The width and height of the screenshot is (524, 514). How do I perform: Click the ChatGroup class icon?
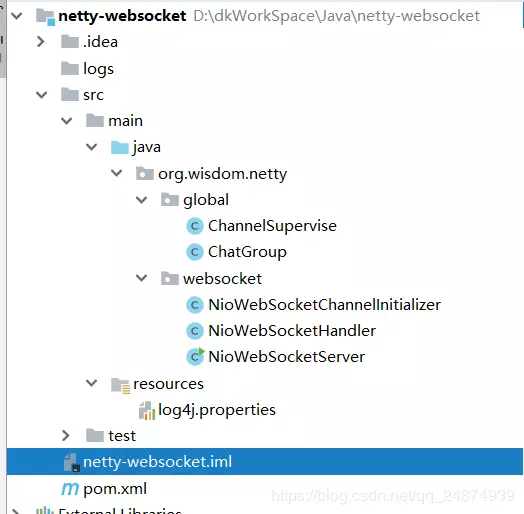(x=195, y=252)
